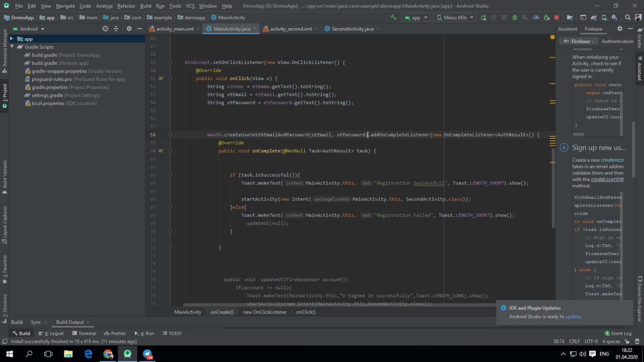Open Project panel settings gear
The image size is (644, 362).
tap(129, 29)
